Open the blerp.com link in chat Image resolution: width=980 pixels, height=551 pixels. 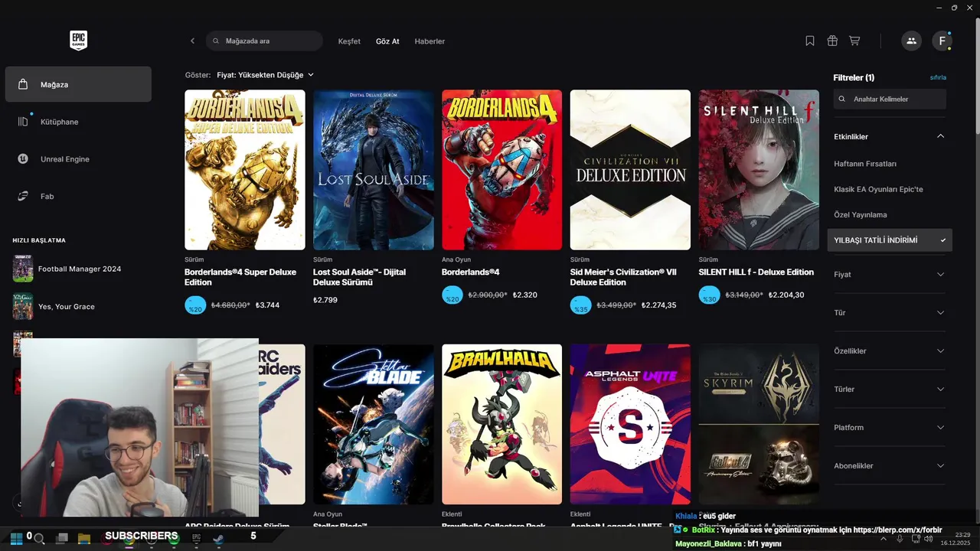tap(898, 530)
